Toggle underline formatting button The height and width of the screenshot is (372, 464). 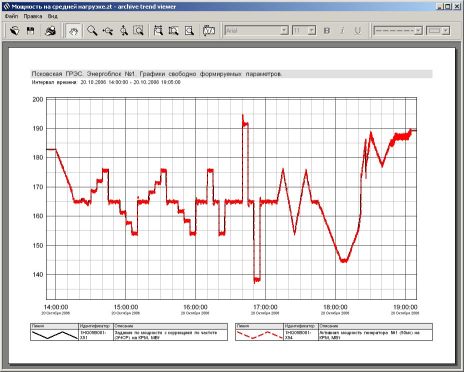(x=358, y=31)
